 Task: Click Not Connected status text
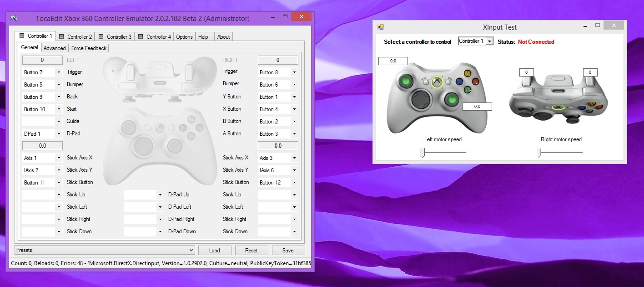point(536,42)
